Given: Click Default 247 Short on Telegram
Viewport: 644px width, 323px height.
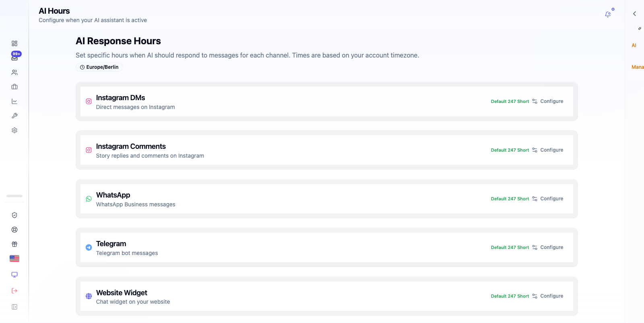Looking at the screenshot, I should coord(510,247).
